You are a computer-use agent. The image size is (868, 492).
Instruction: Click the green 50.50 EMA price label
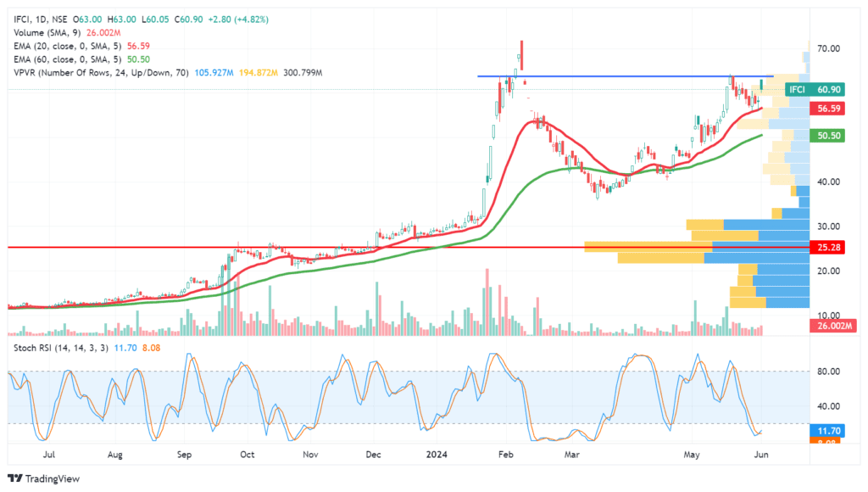[828, 136]
